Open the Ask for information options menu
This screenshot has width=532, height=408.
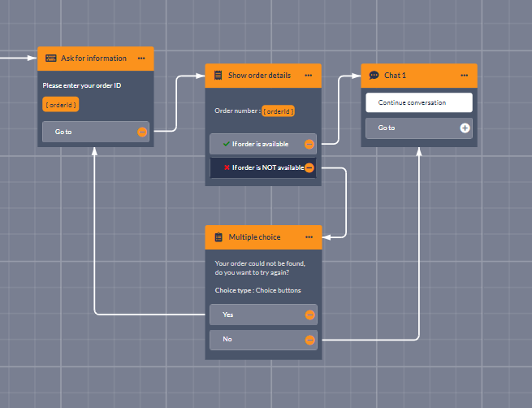coord(141,59)
